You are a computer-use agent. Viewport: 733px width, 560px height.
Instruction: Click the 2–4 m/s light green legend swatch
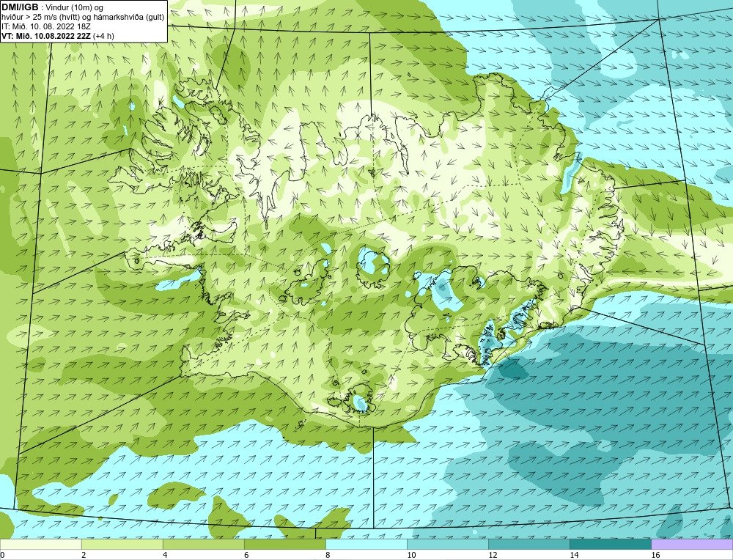[122, 545]
